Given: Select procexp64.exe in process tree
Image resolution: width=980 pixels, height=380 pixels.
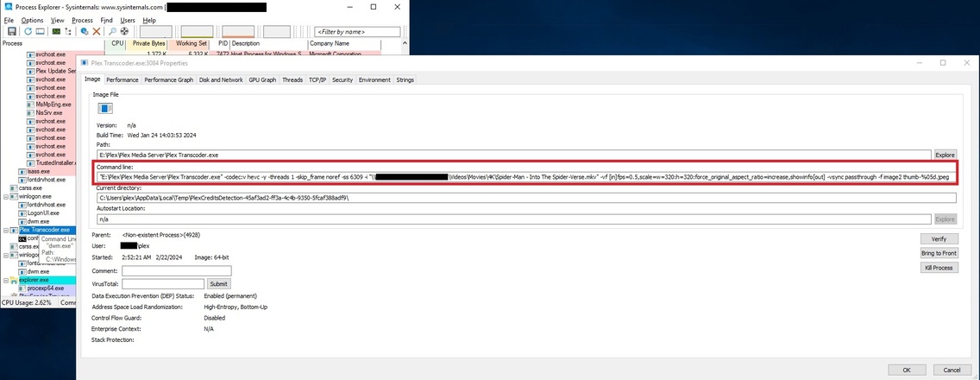Looking at the screenshot, I should pyautogui.click(x=46, y=288).
